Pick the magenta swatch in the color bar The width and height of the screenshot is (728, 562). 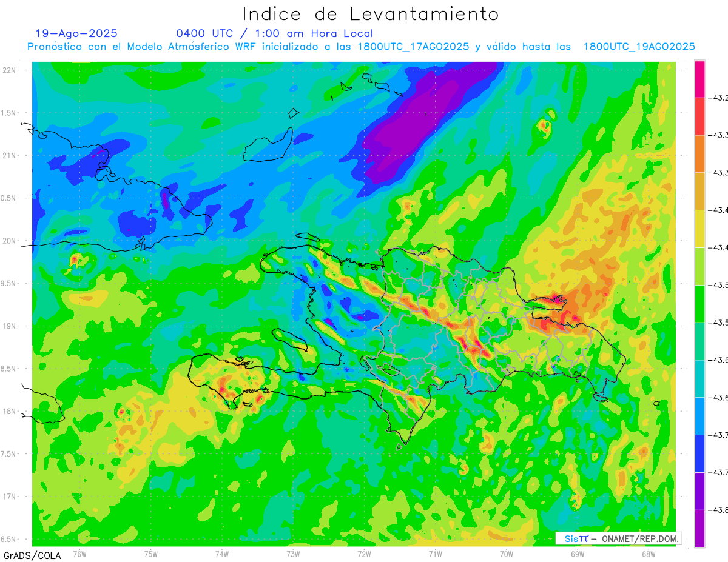pyautogui.click(x=699, y=79)
